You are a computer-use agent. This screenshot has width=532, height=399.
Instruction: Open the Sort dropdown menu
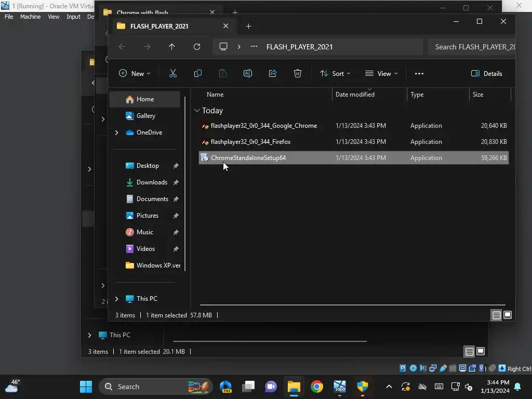coord(335,73)
